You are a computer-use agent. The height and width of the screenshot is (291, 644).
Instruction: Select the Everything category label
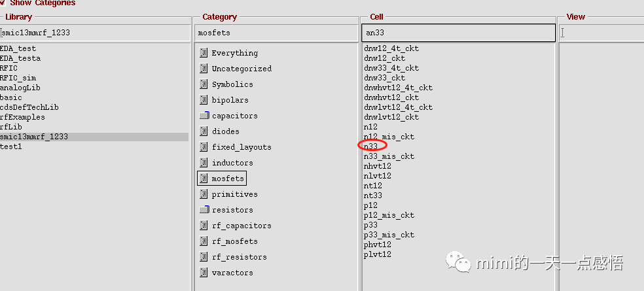point(235,53)
